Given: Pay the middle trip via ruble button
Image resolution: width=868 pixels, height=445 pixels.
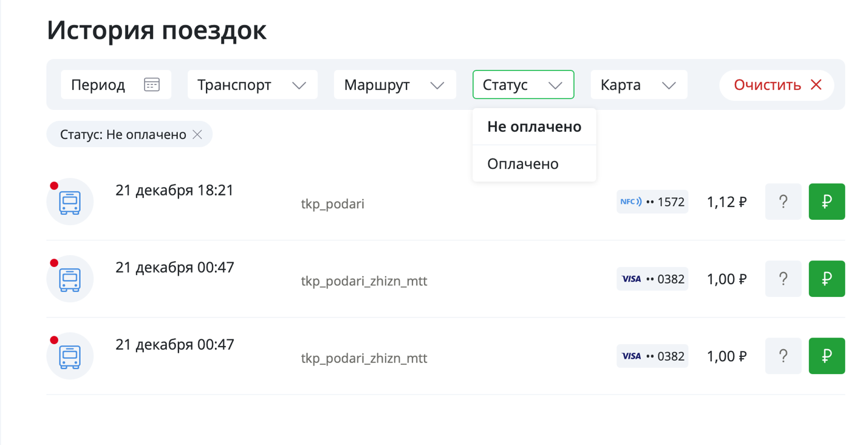Looking at the screenshot, I should tap(826, 279).
